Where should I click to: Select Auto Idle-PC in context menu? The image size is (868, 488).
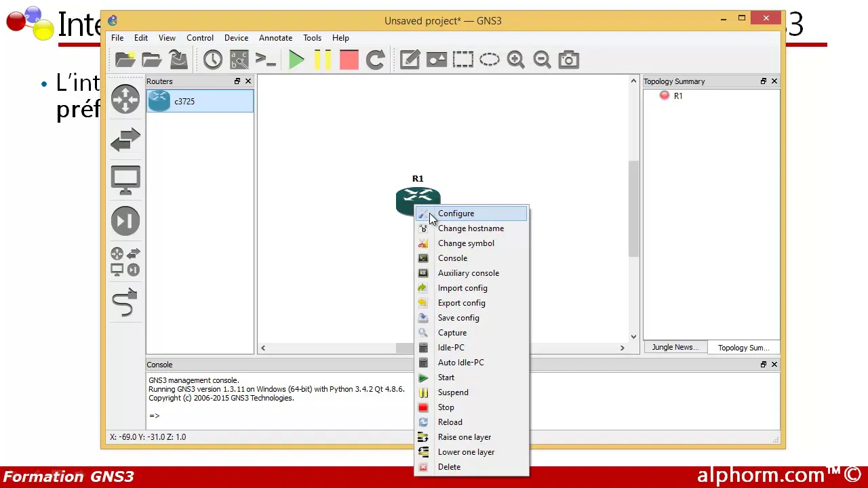point(471,363)
